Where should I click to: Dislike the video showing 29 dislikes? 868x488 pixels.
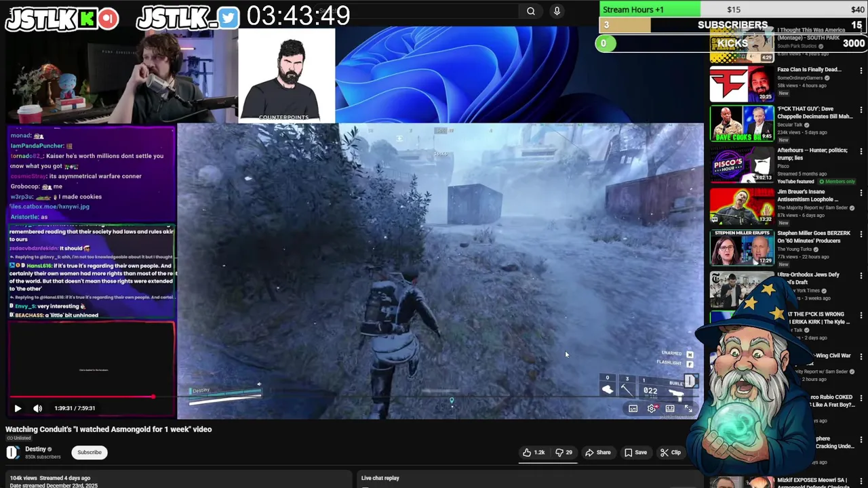564,452
